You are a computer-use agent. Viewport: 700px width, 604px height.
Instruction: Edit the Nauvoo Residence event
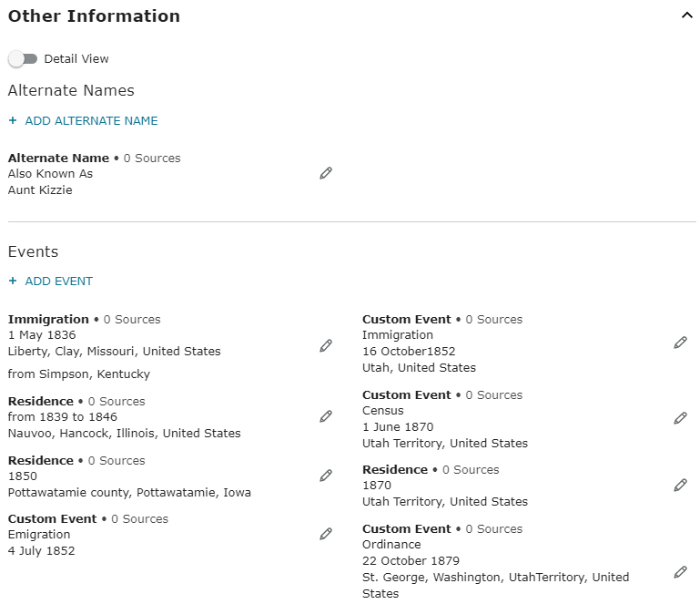[326, 416]
